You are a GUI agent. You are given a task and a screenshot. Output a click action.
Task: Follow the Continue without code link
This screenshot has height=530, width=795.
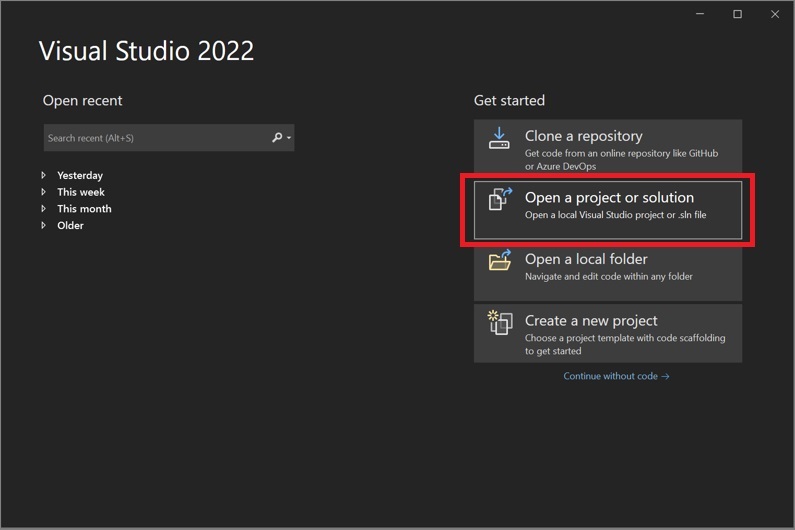(617, 376)
